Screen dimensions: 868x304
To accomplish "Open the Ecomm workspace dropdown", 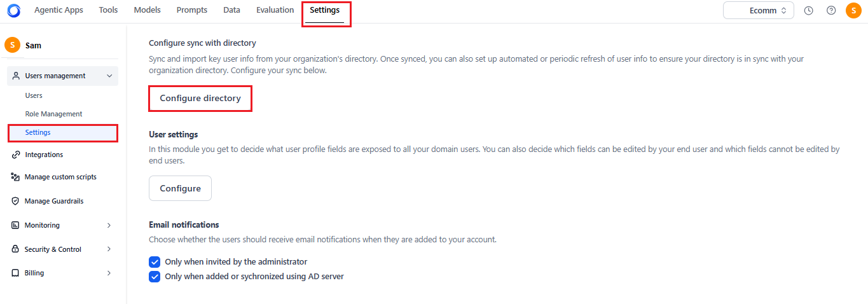I will coord(759,10).
